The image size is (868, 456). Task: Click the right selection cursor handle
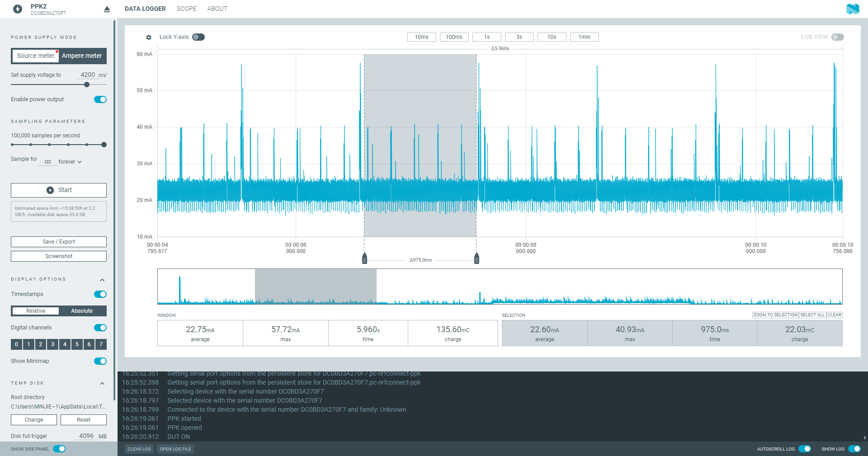[476, 259]
